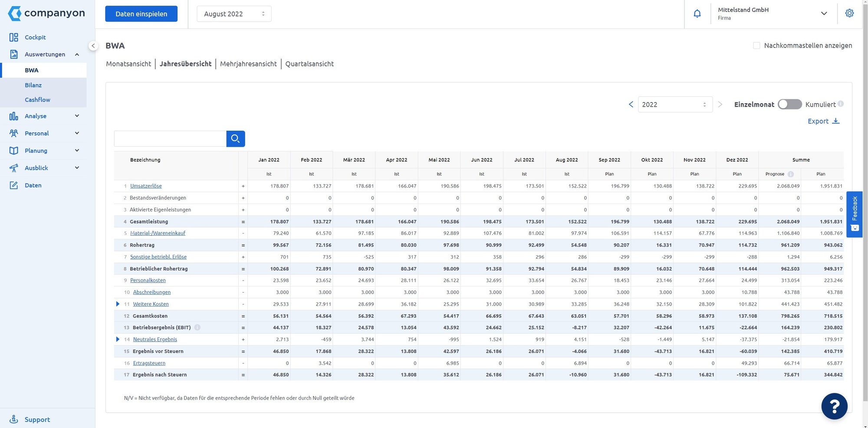Collapse sidebar with arrow button
This screenshot has width=868, height=428.
point(93,46)
